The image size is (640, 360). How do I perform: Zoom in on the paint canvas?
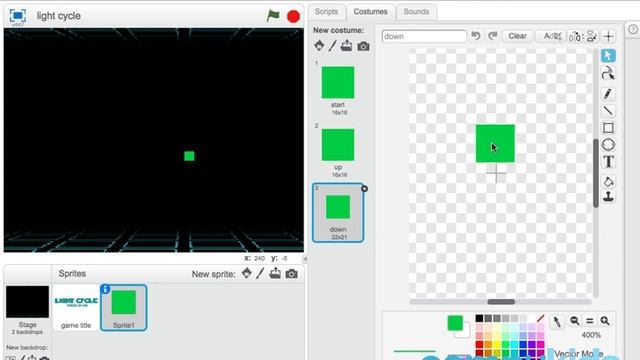[605, 321]
